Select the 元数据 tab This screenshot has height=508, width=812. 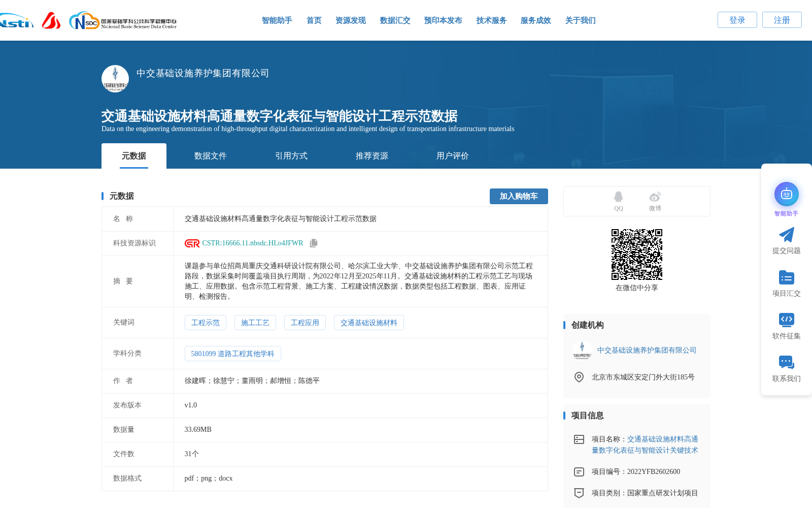click(x=134, y=156)
